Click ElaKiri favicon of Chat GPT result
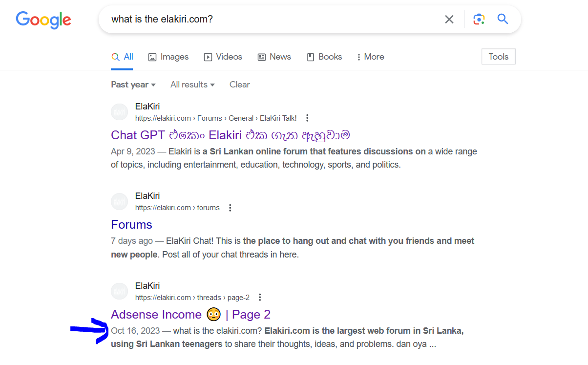Viewport: 588px width, 365px height. pos(119,112)
